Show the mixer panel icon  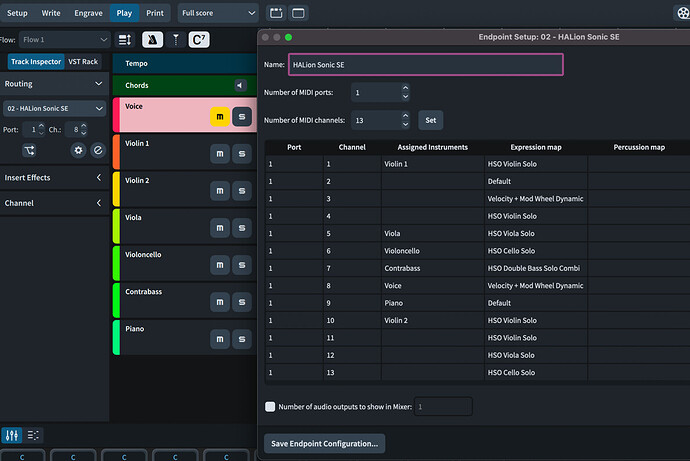[x=11, y=435]
